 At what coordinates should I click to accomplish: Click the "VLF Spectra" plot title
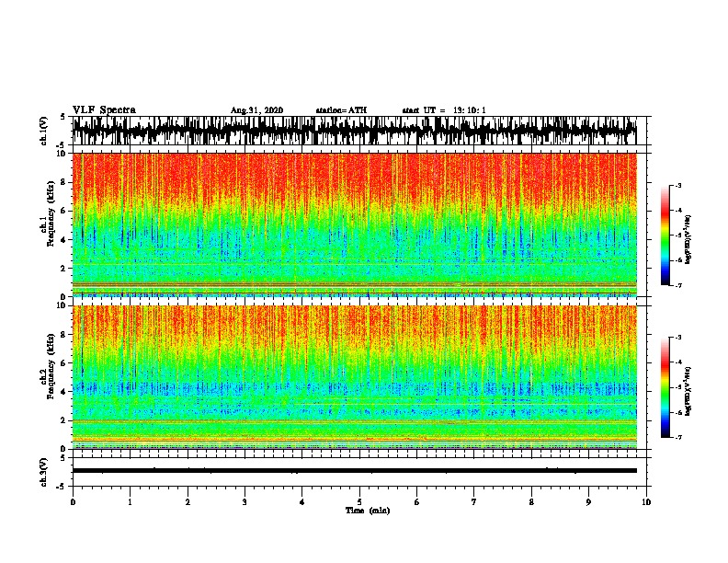(x=104, y=110)
